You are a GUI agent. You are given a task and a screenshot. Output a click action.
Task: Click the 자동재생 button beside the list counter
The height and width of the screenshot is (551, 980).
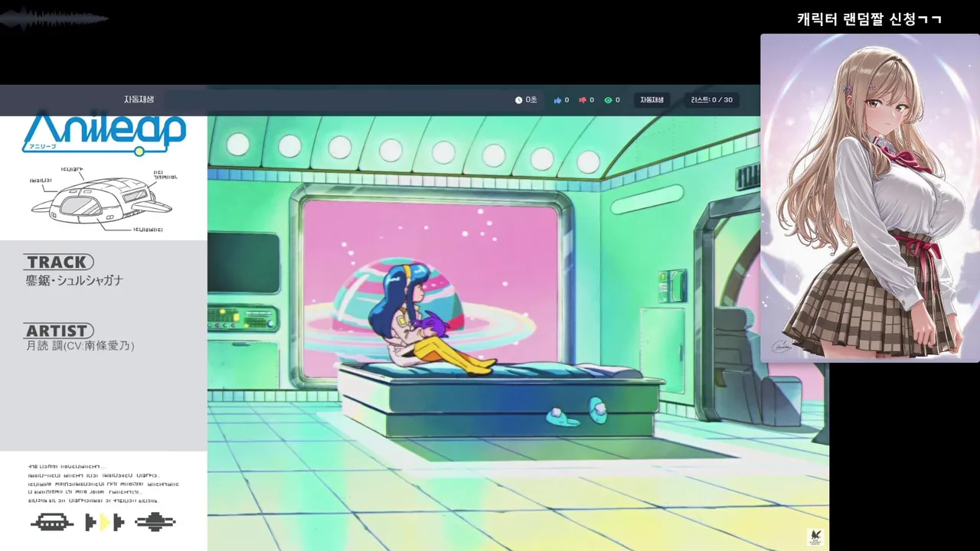(x=652, y=100)
